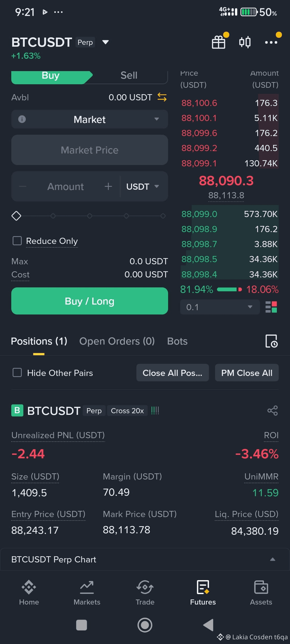Tap the transfer arrows next to Avbl
Screen dimensions: 290x644
pos(162,97)
